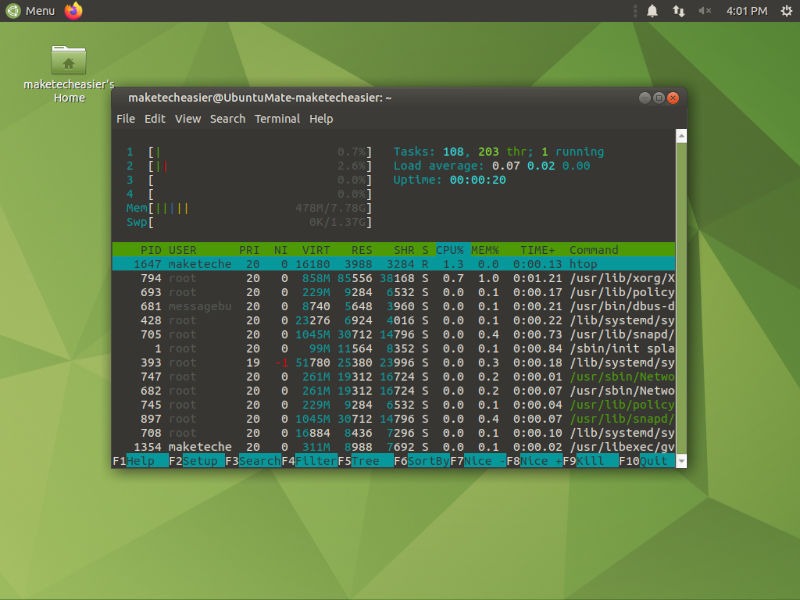Click the notification bell in the top panel
Image resolution: width=800 pixels, height=600 pixels.
(652, 11)
